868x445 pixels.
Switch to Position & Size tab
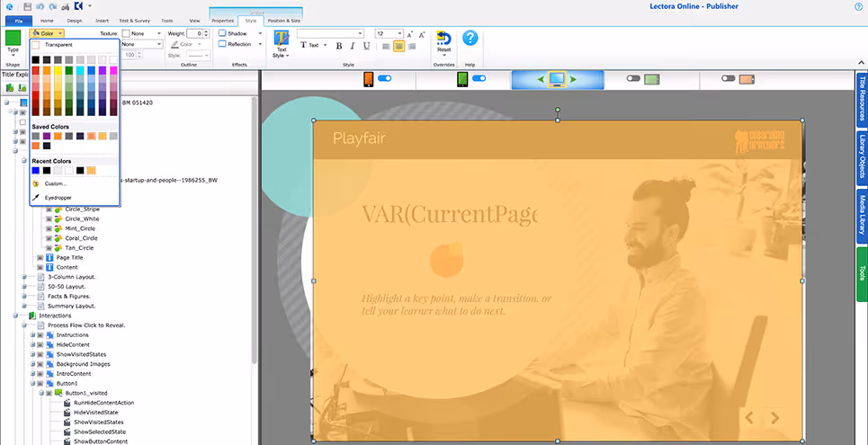click(283, 21)
